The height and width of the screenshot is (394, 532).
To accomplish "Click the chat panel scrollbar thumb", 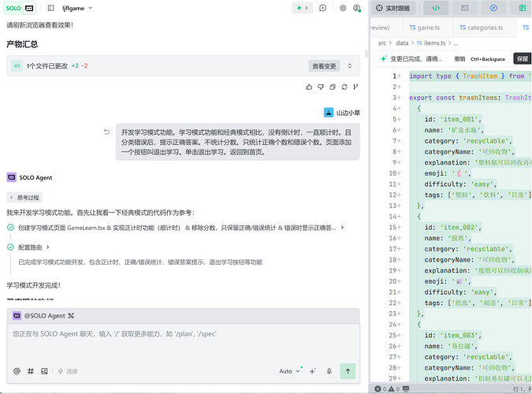I will tap(366, 54).
